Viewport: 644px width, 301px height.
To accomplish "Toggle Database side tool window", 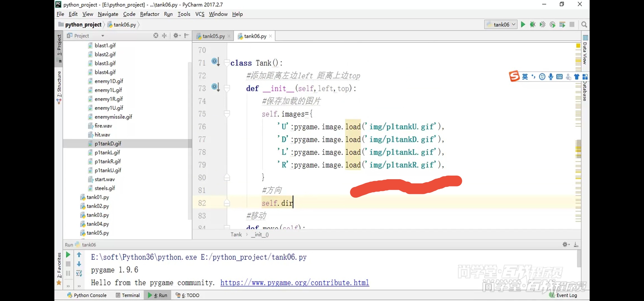I will 585,91.
